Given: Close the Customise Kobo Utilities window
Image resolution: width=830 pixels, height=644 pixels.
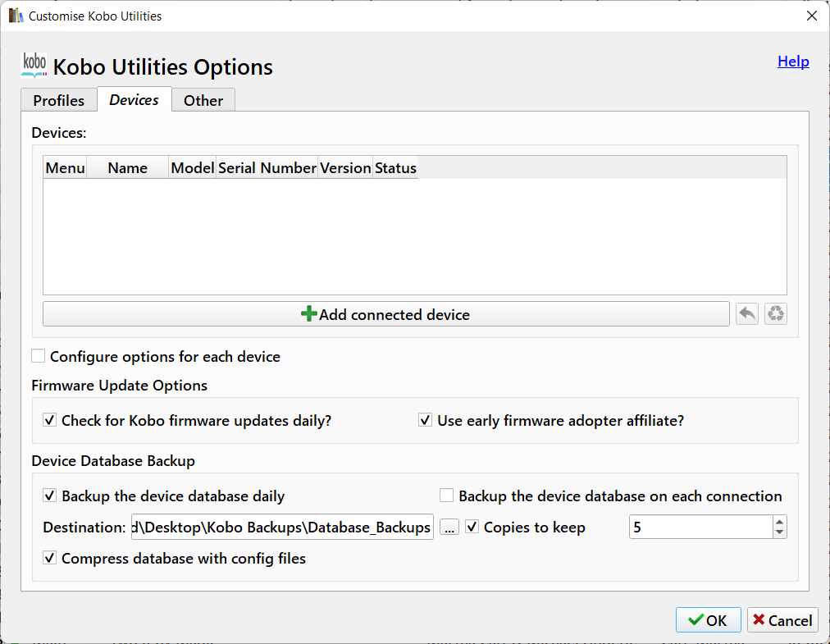Looking at the screenshot, I should (x=811, y=16).
